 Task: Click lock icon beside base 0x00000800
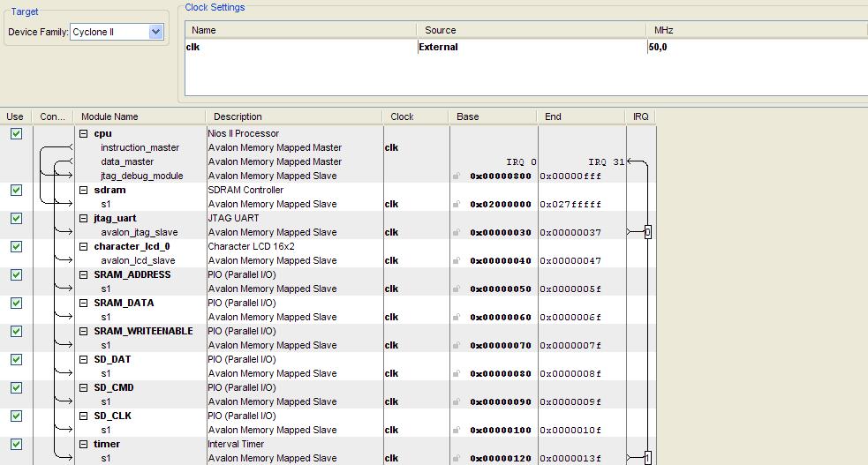[457, 176]
